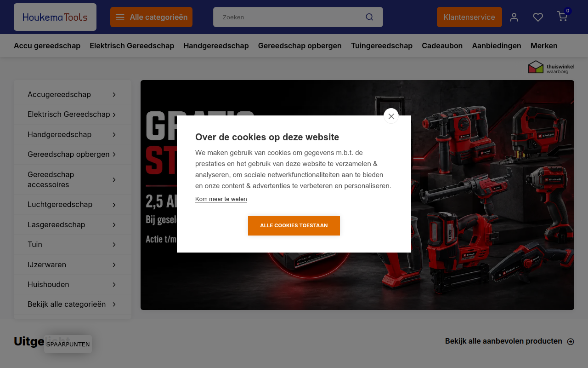Select Luchtgereedschap category text in sidebar

[60, 204]
